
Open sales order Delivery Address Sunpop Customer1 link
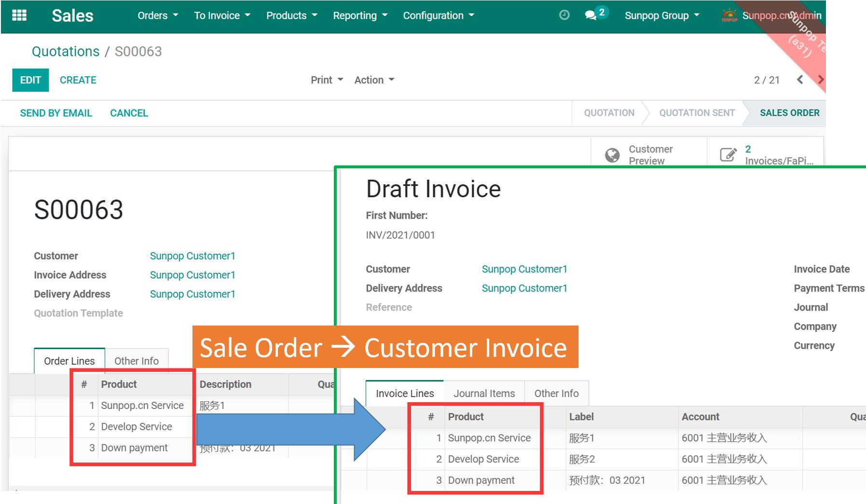[x=192, y=294]
